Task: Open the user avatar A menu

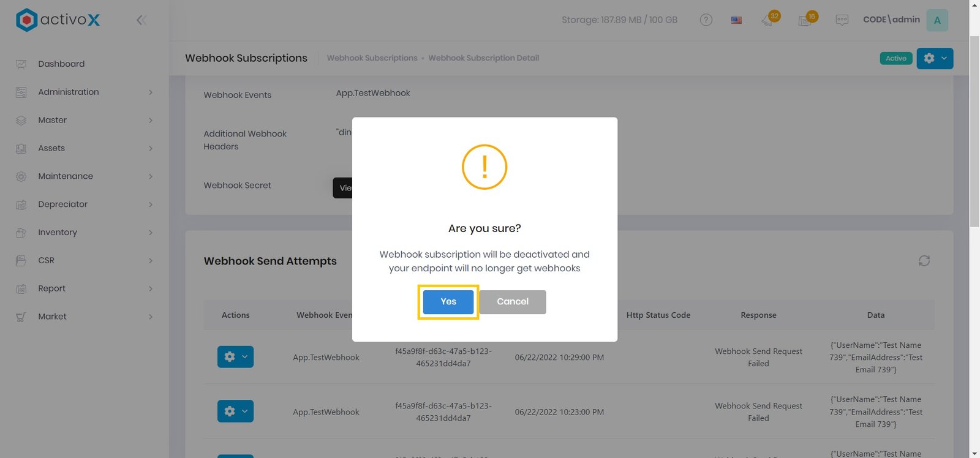Action: (937, 20)
